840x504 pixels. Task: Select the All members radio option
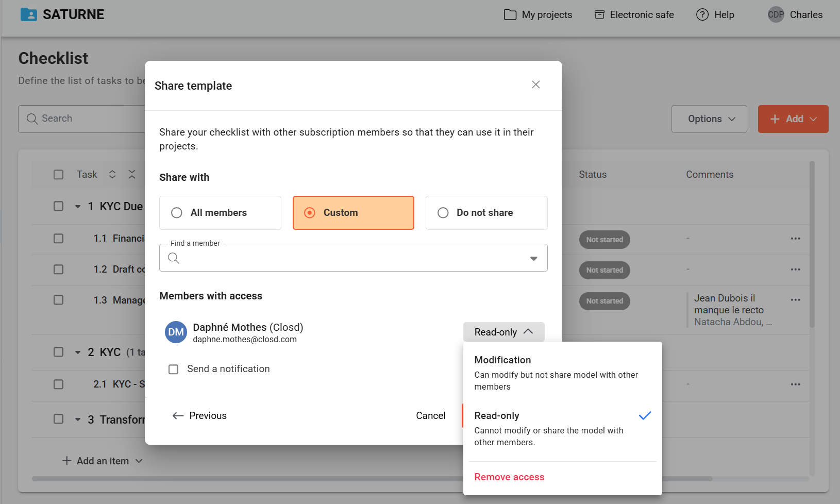[x=177, y=213]
